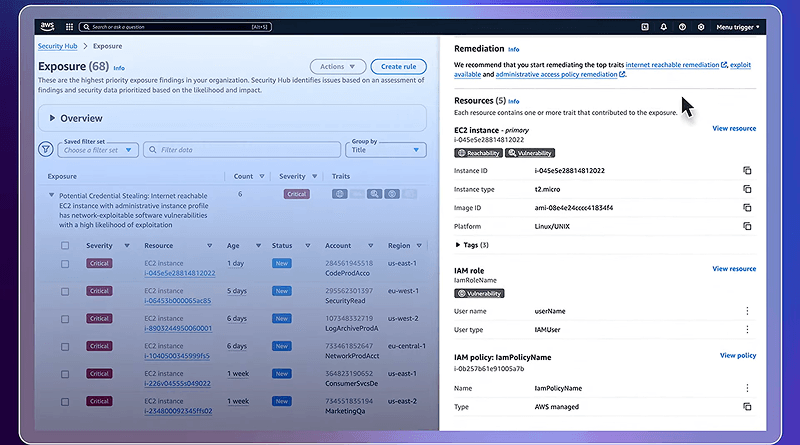Sort by the Count column arrow
The height and width of the screenshot is (445, 800).
(262, 176)
